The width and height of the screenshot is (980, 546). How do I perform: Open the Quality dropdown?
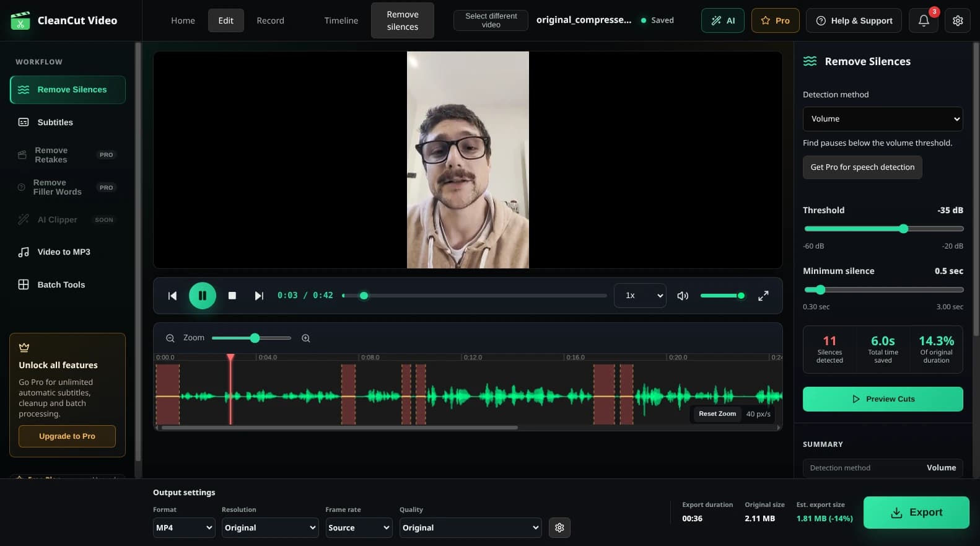pyautogui.click(x=470, y=527)
